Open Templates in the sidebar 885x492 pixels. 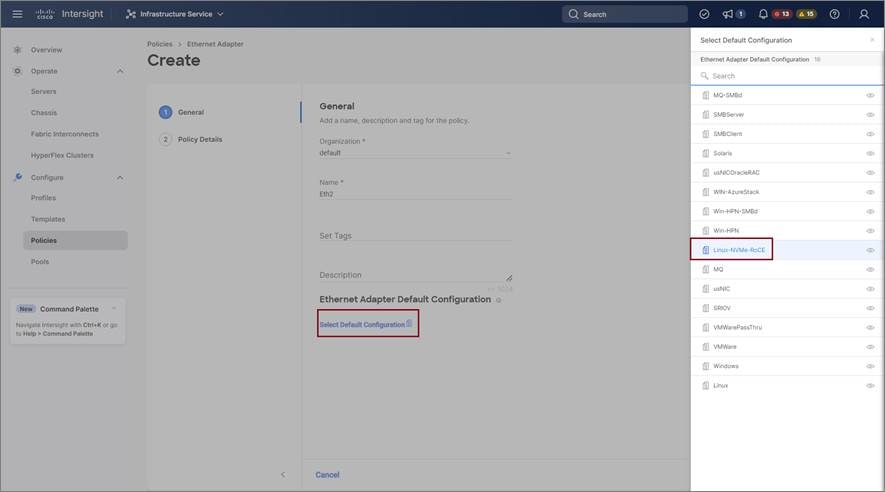pos(48,219)
